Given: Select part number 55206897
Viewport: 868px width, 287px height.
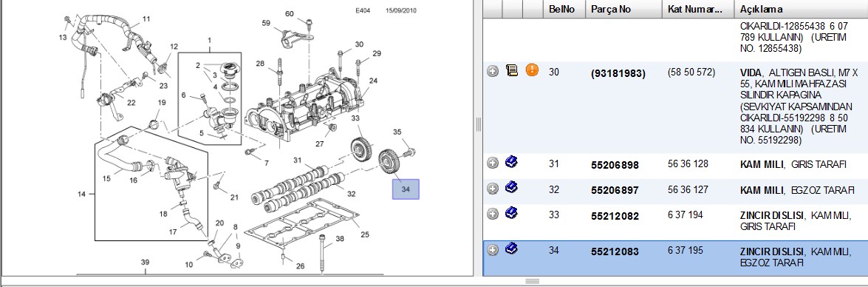Looking at the screenshot, I should pos(615,191).
